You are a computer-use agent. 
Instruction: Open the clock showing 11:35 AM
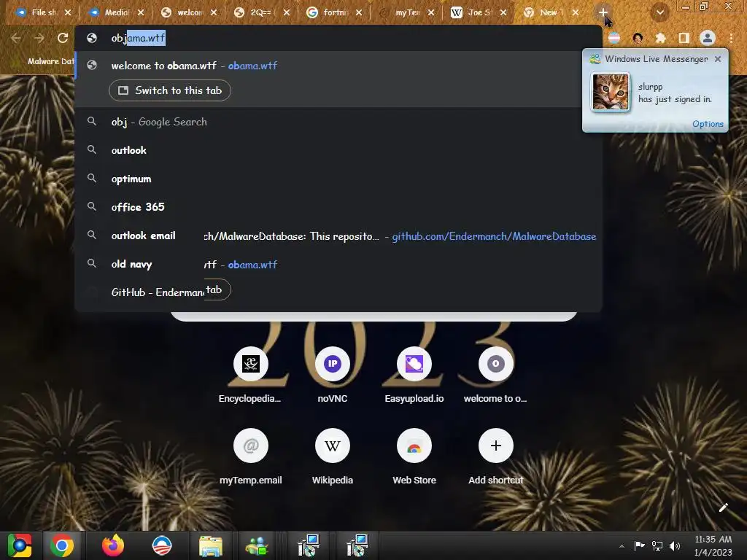713,546
